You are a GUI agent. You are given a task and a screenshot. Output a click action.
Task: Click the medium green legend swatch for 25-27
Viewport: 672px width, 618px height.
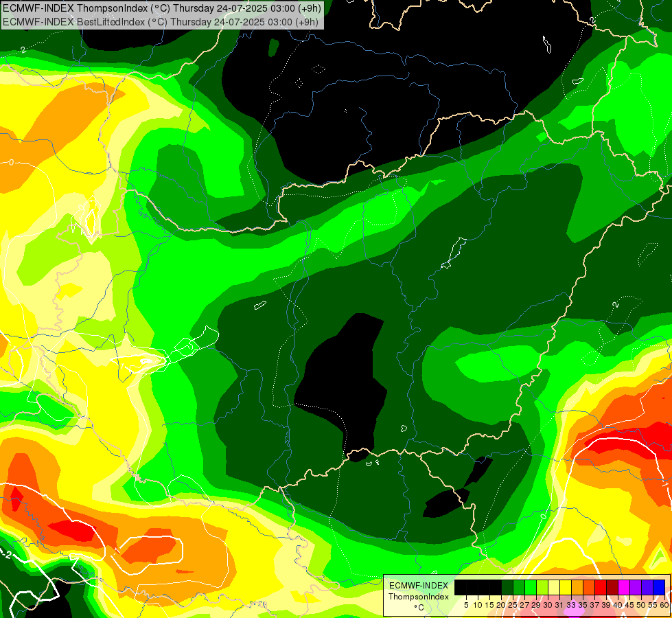518,588
